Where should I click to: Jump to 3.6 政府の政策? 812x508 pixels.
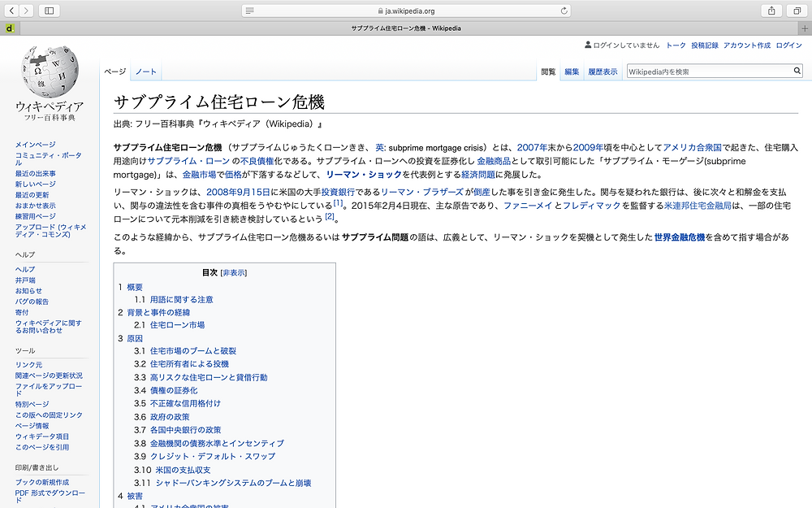[x=162, y=417]
